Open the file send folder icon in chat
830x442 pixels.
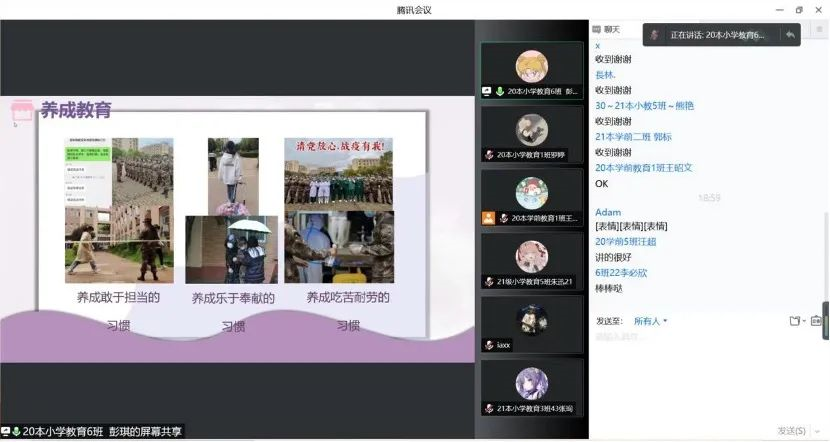(793, 321)
